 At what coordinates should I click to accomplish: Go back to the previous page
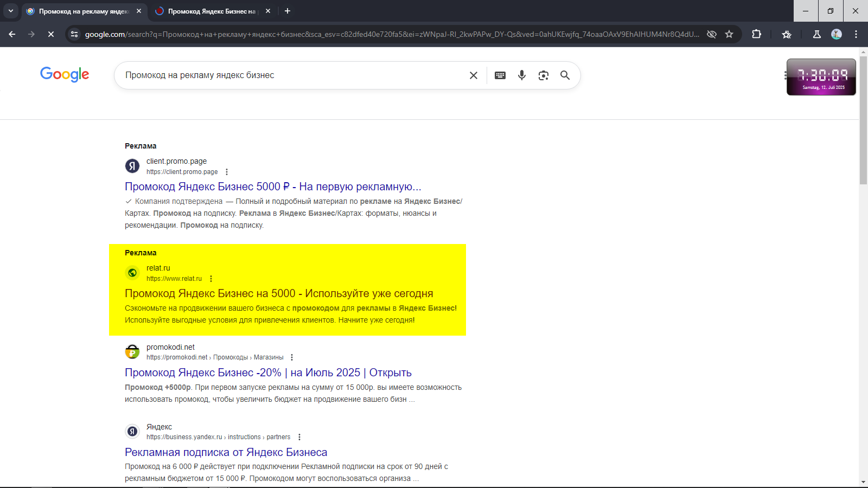tap(12, 34)
